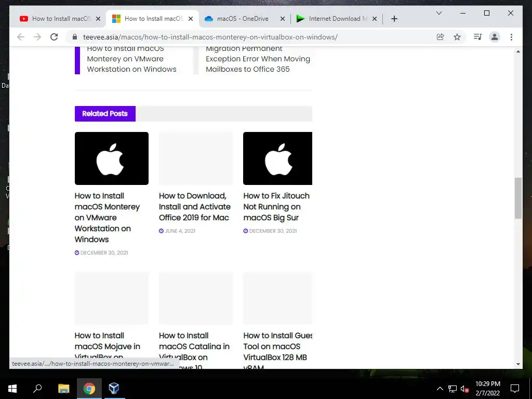Open the blank thumbnail above the macOS Mojave post

pyautogui.click(x=112, y=298)
